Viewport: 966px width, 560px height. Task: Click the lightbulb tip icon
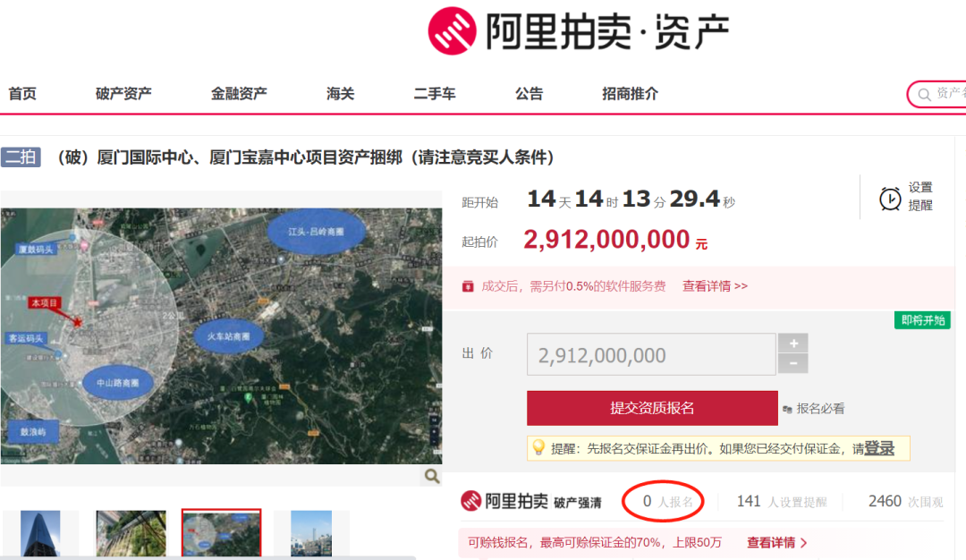pos(538,447)
